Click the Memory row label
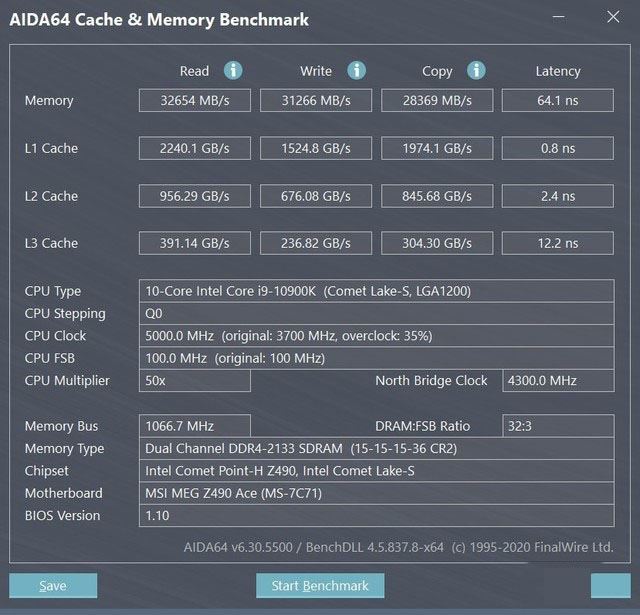Viewport: 640px width, 615px height. tap(49, 101)
